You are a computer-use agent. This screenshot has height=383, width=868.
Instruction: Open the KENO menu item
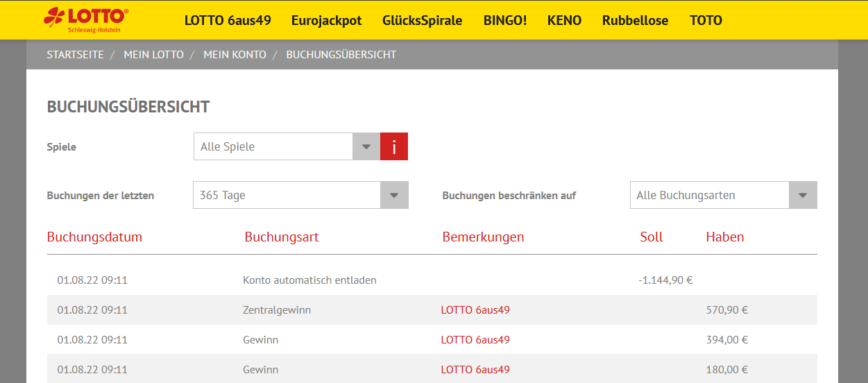pos(564,20)
